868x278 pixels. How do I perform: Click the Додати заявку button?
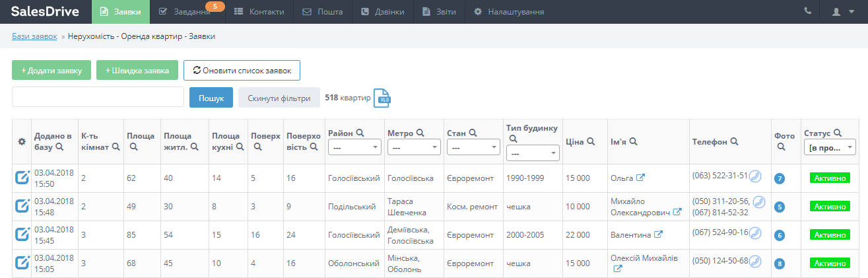(51, 70)
